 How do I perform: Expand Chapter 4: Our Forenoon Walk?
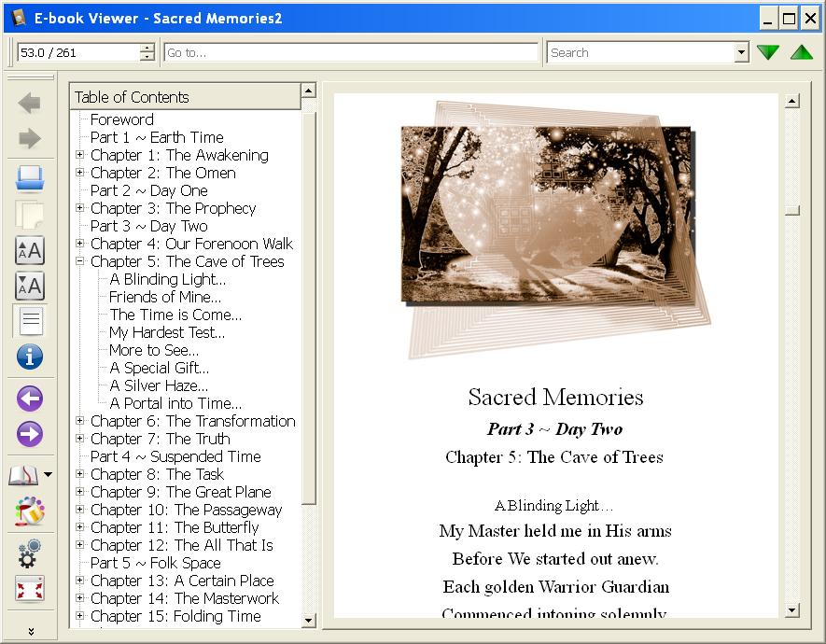[80, 244]
